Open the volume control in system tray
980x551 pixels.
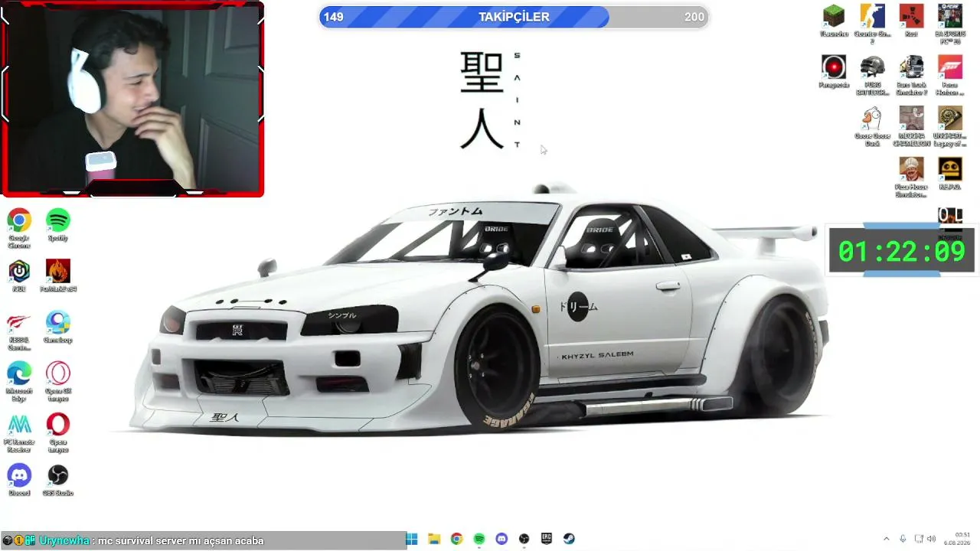click(932, 539)
